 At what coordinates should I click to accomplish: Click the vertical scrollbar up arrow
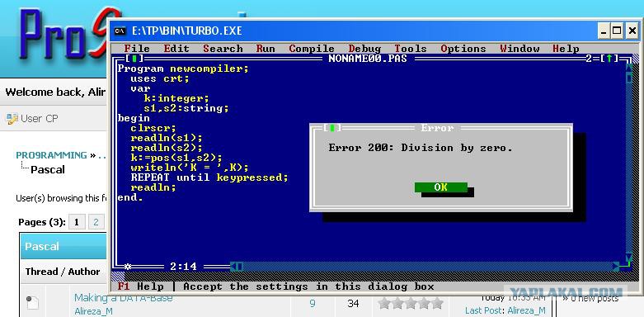pyautogui.click(x=628, y=68)
